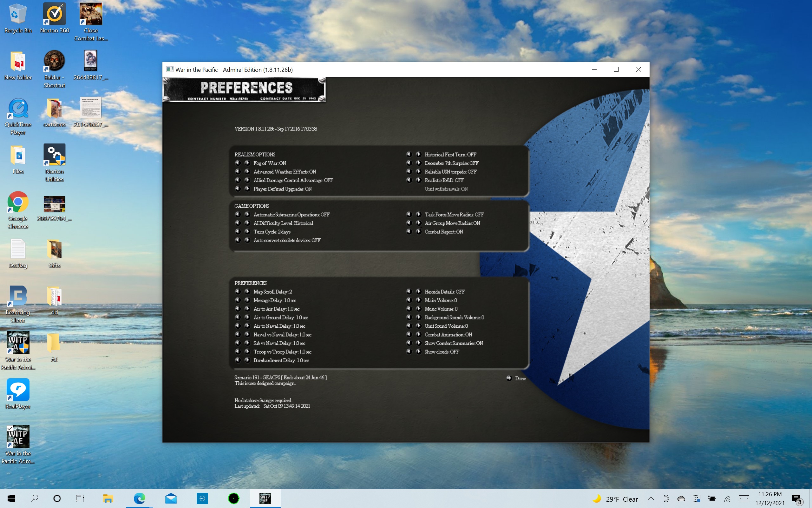This screenshot has width=812, height=508.
Task: Open weather widget showing 29°F Clear
Action: click(x=615, y=499)
